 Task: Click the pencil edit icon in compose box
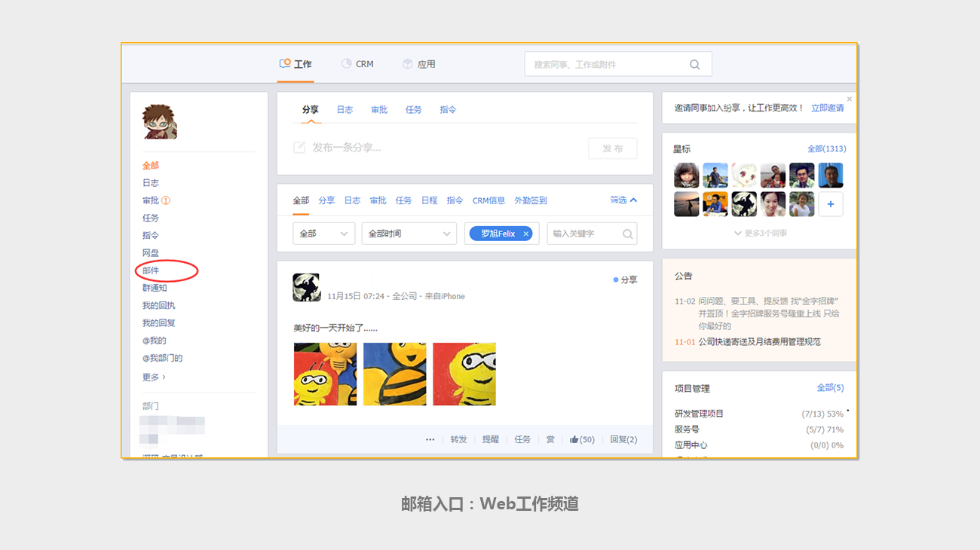pos(299,148)
